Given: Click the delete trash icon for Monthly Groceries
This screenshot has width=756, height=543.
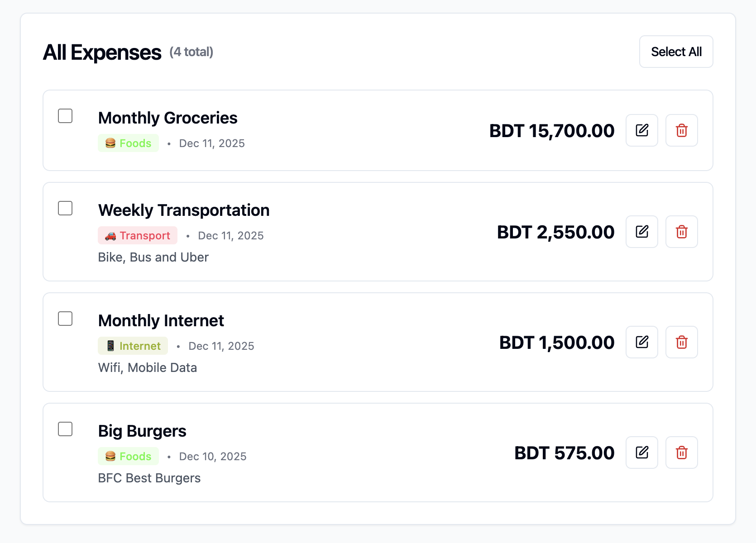Looking at the screenshot, I should point(681,130).
